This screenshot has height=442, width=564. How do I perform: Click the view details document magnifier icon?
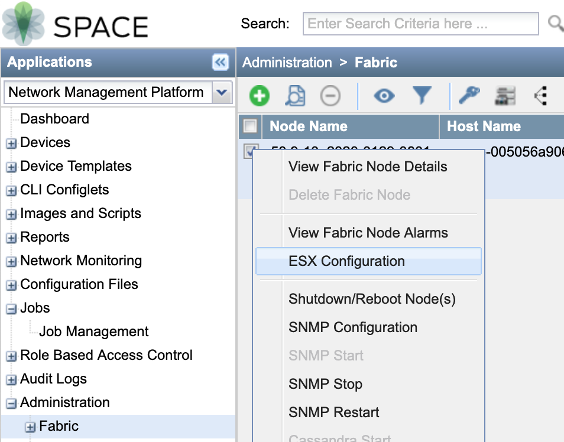pos(295,96)
